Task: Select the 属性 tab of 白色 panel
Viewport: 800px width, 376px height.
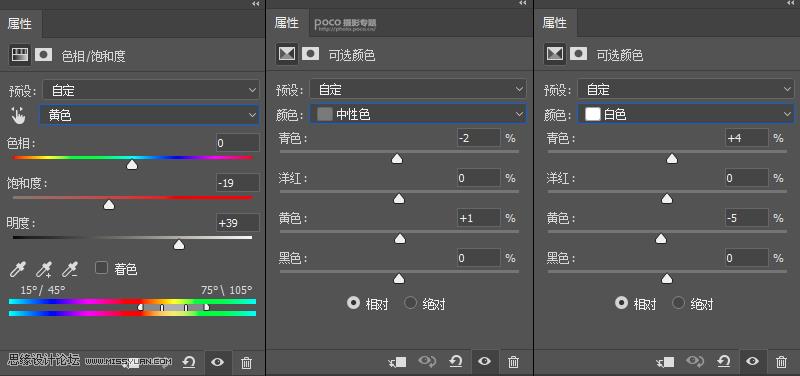Action: click(x=555, y=23)
